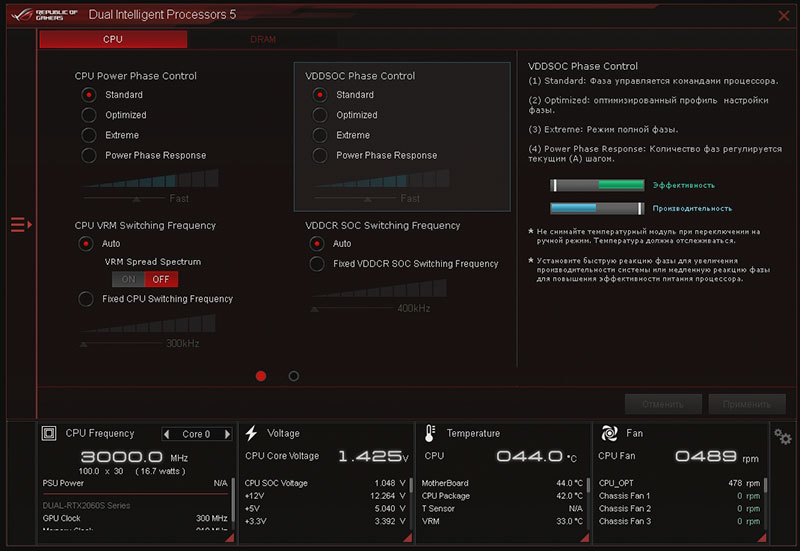Viewport: 800px width, 551px height.
Task: Select previous core with left arrow
Action: (166, 434)
